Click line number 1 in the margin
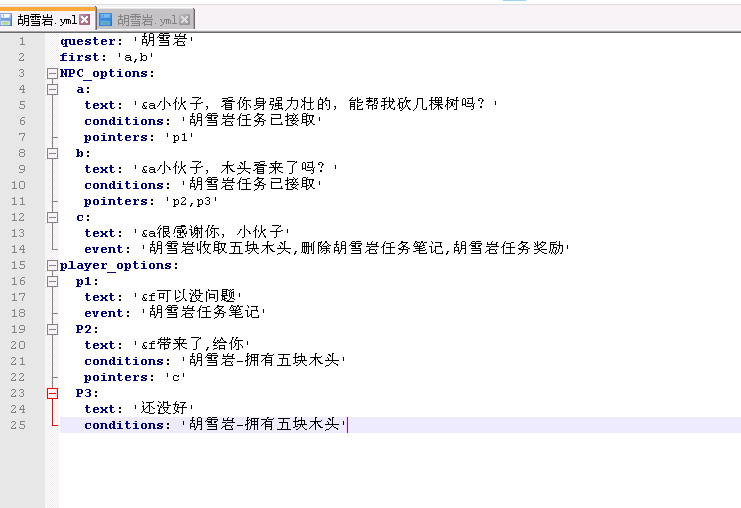This screenshot has height=508, width=741. 22,41
